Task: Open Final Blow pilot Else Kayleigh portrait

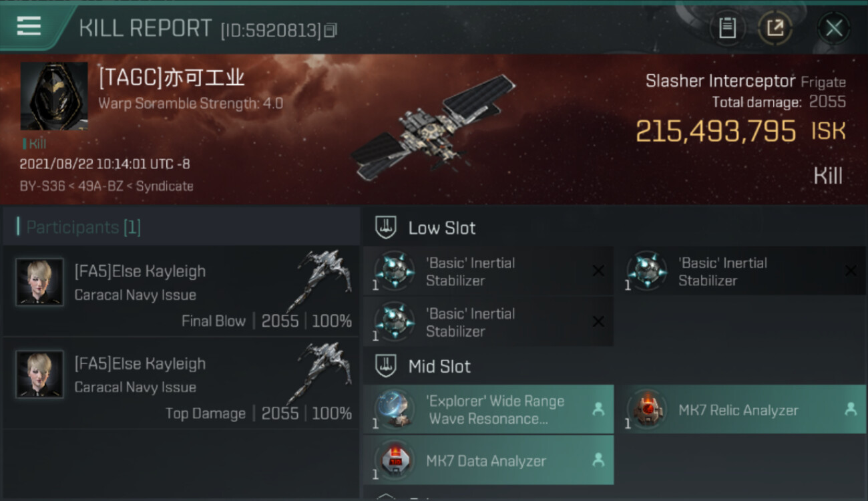Action: tap(39, 282)
